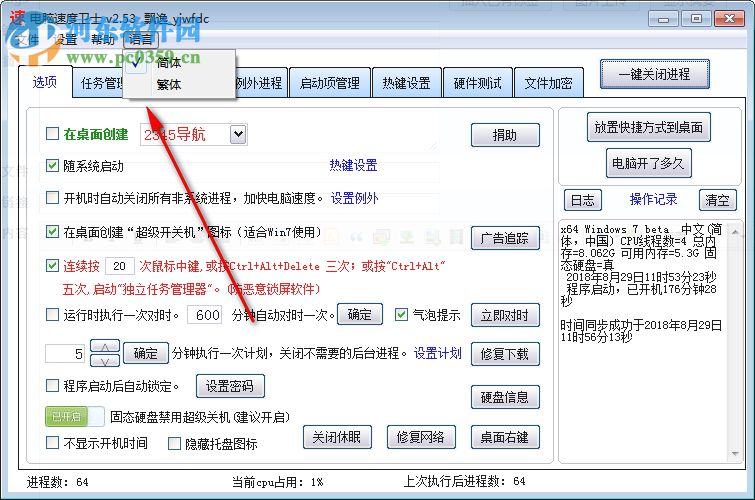The image size is (755, 500).
Task: Click the plan interval field showing 5
Action: click(65, 354)
